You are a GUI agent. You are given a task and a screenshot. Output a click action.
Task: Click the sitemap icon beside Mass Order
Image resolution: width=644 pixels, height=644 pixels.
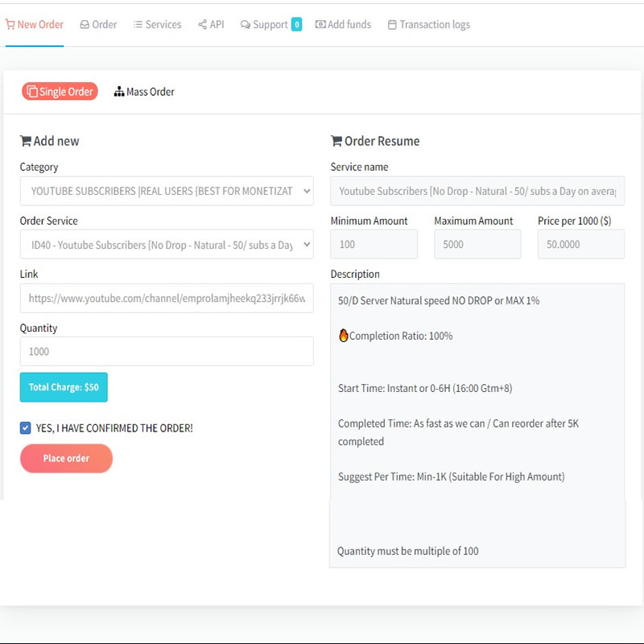pos(119,92)
